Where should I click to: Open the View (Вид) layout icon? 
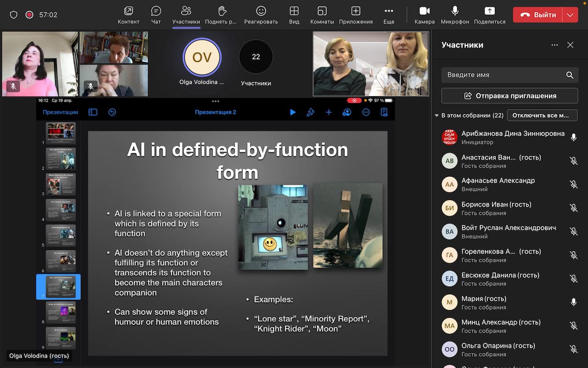294,11
